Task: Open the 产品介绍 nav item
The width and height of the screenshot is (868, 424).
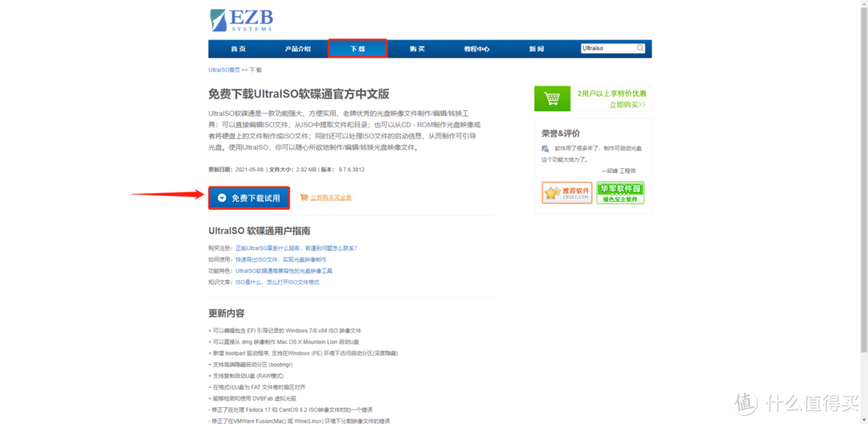Action: tap(298, 49)
